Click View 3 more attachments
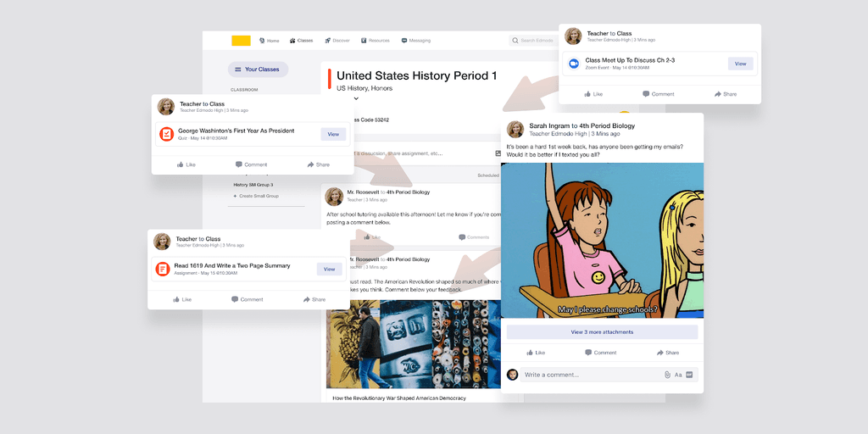The width and height of the screenshot is (868, 434). pyautogui.click(x=603, y=332)
